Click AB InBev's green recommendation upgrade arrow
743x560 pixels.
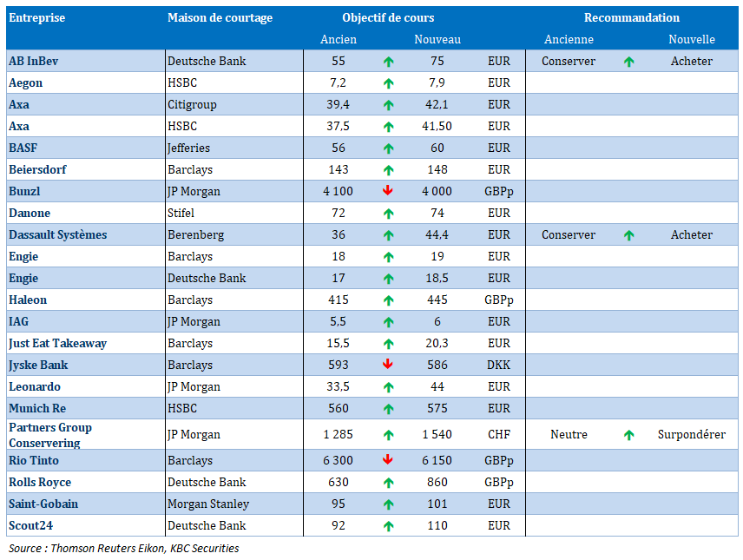tap(628, 62)
